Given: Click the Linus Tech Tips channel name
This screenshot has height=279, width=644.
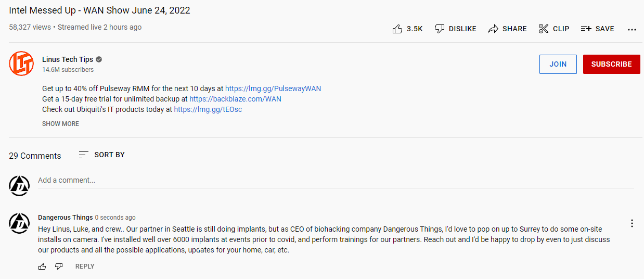Looking at the screenshot, I should (68, 59).
